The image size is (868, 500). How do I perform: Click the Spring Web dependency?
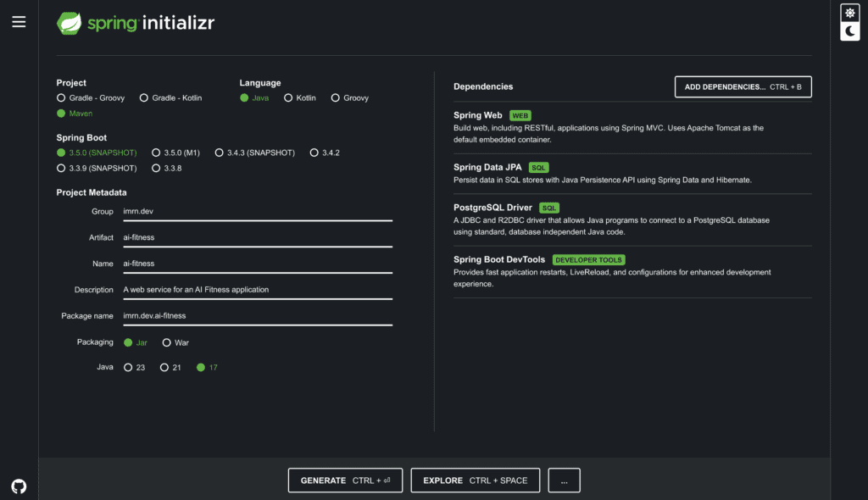pos(632,127)
